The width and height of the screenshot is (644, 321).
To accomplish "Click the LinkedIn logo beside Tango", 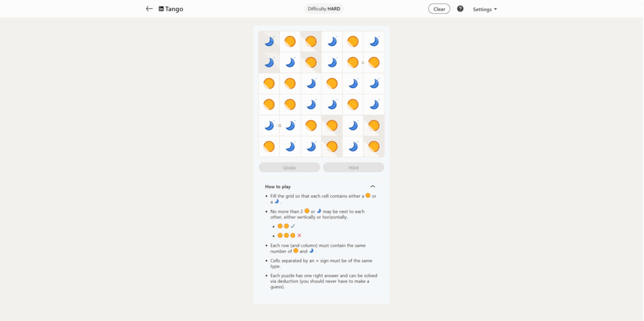I will point(161,9).
